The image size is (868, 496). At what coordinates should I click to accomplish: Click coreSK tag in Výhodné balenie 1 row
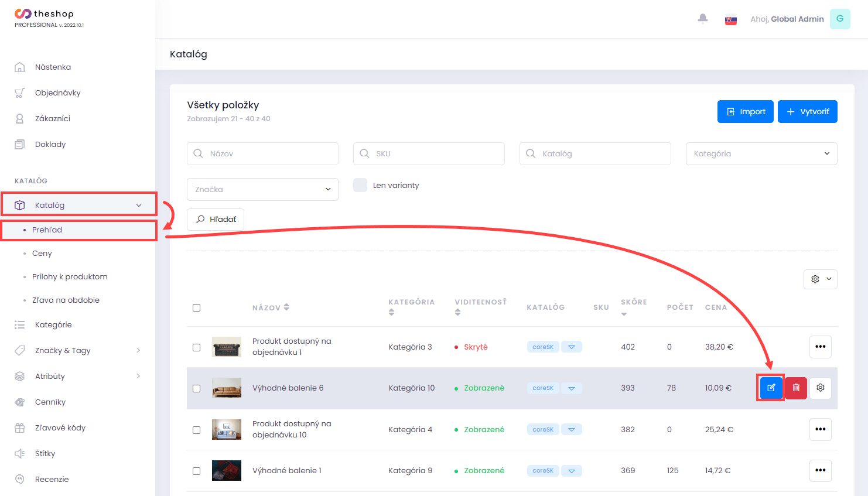pos(543,470)
